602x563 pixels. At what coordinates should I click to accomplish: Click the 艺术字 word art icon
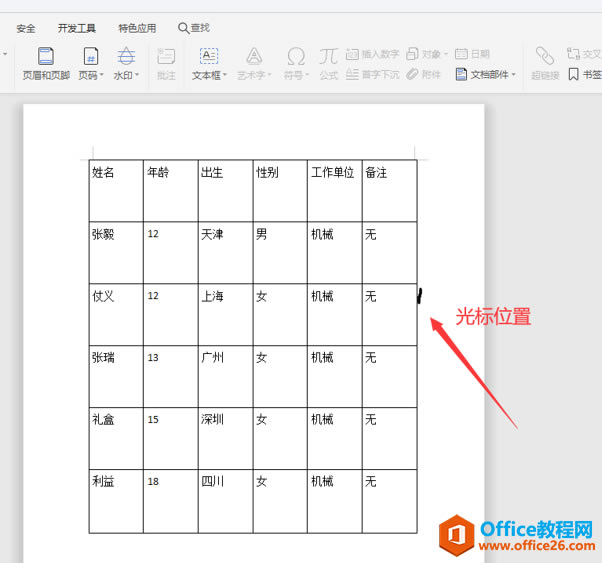point(254,56)
